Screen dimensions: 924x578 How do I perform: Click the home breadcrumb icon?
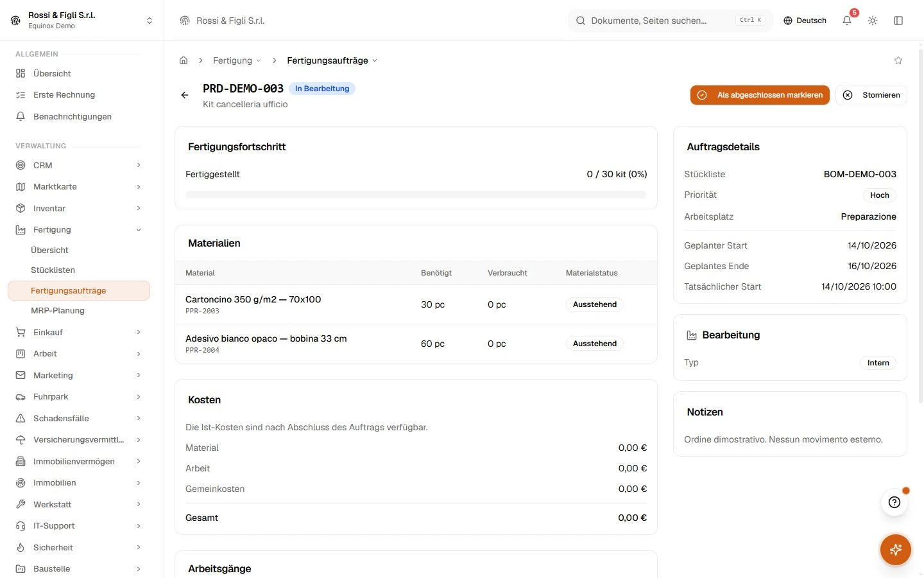(x=184, y=60)
